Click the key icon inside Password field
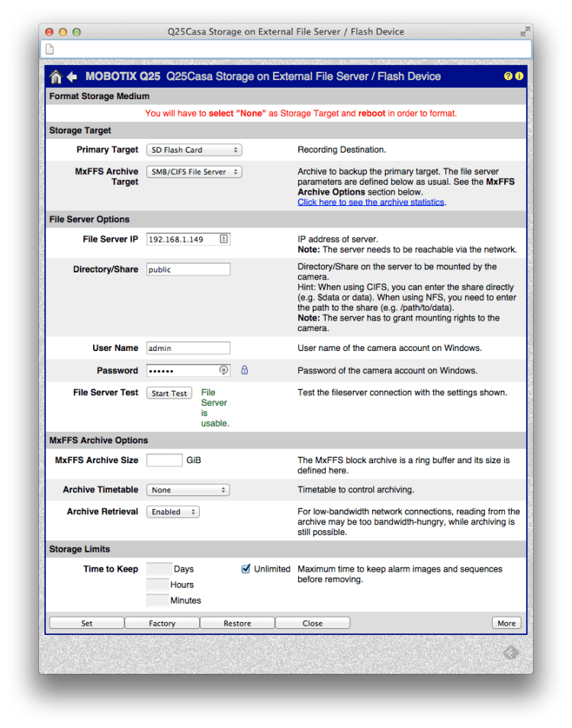The width and height of the screenshot is (572, 728). tap(223, 371)
